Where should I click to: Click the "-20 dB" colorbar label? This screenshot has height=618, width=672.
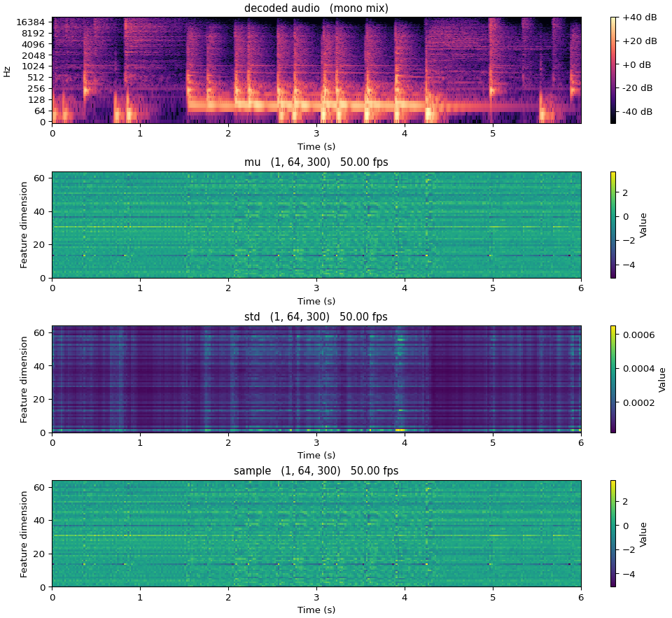pyautogui.click(x=638, y=88)
